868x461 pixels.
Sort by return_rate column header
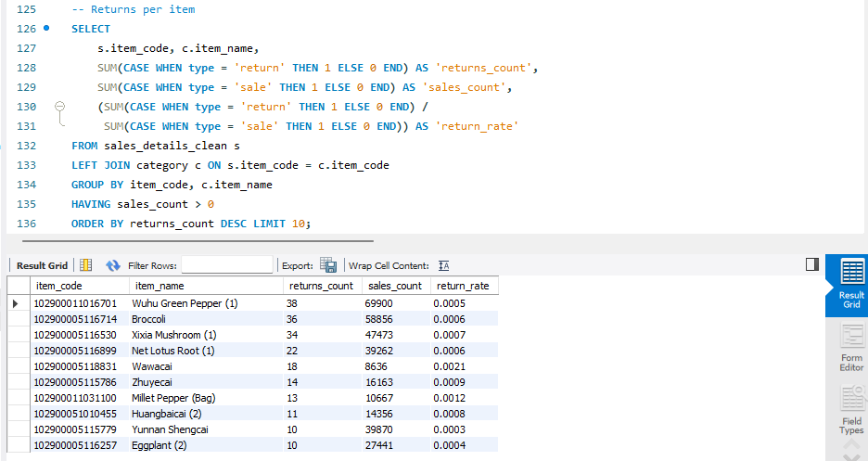(465, 286)
